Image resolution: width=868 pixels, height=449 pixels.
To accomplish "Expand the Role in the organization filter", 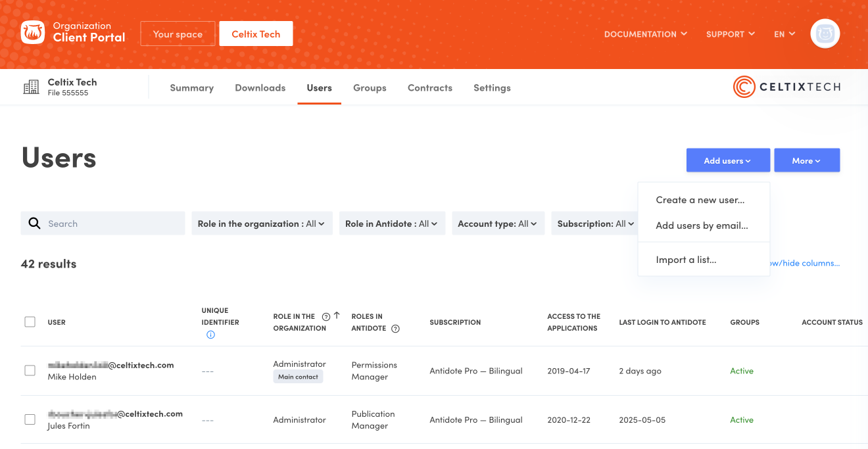I will click(261, 224).
